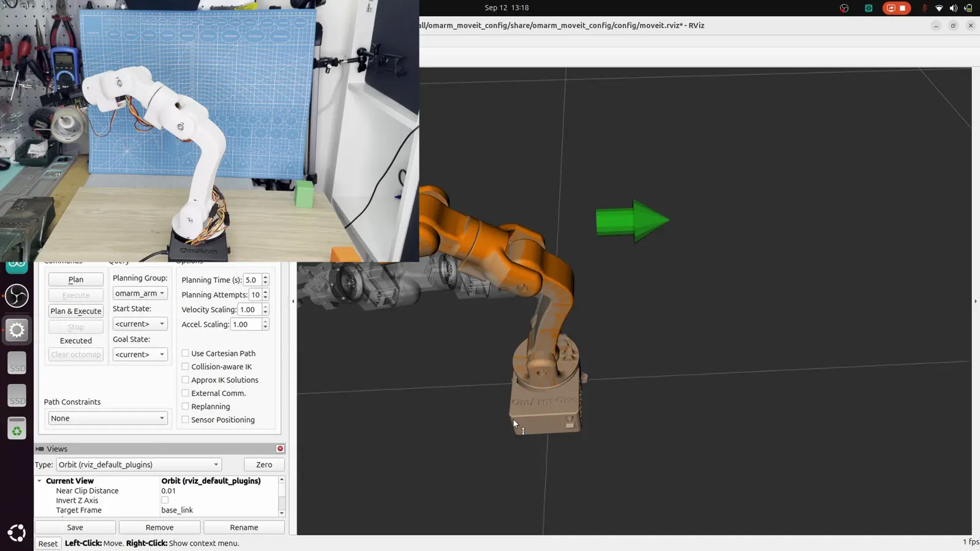Open Goal State dropdown
The image size is (980, 551).
click(140, 354)
